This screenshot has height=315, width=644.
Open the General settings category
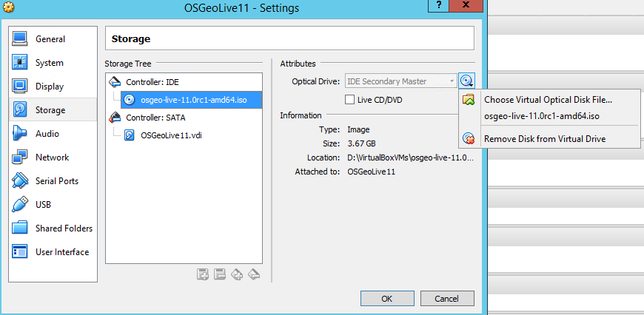[x=53, y=39]
